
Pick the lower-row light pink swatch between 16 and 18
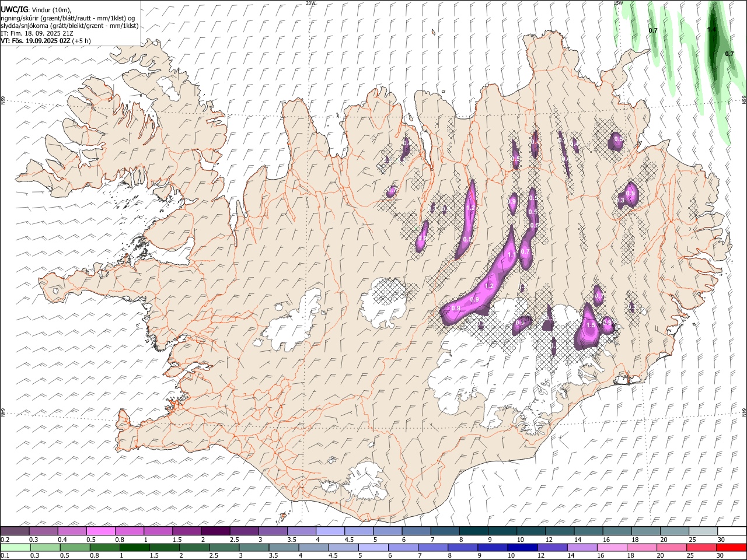pos(612,547)
